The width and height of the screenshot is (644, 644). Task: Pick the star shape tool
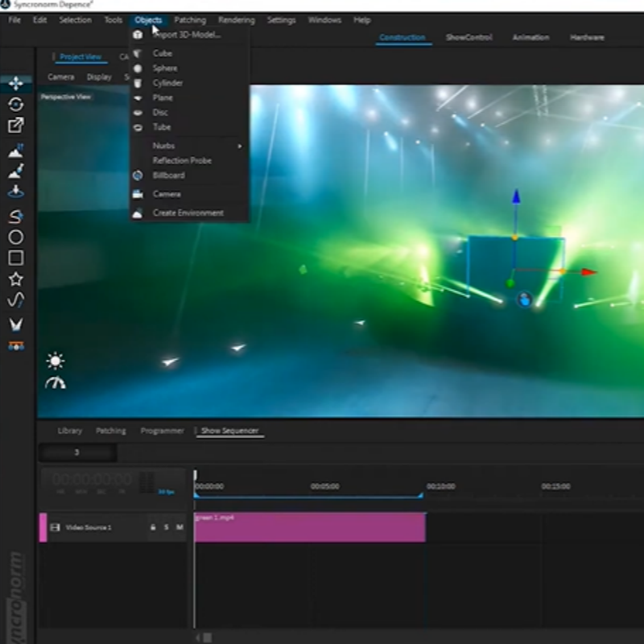tap(15, 279)
